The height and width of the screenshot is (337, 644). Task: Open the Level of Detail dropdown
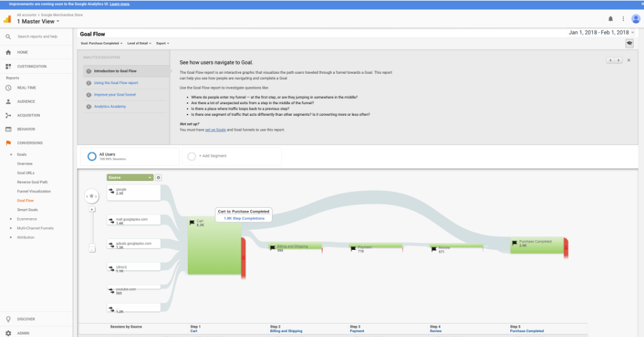coord(139,43)
